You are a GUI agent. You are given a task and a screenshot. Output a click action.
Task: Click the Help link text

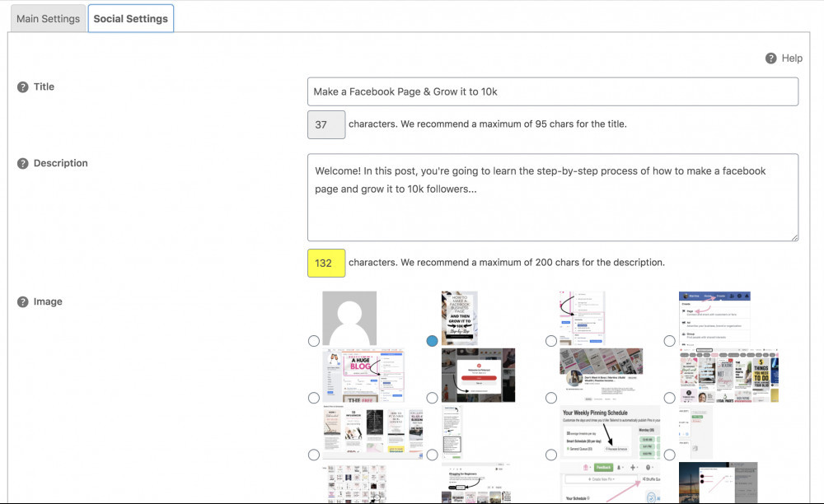tap(792, 58)
